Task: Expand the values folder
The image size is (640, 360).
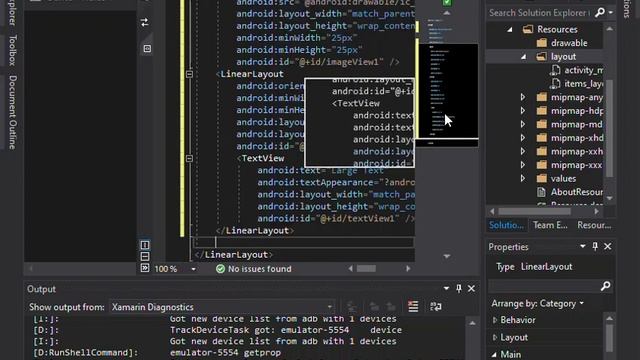Action: (x=523, y=178)
